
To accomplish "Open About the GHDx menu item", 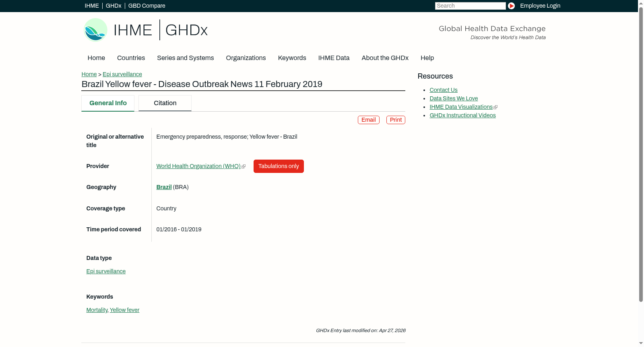I will (x=385, y=58).
